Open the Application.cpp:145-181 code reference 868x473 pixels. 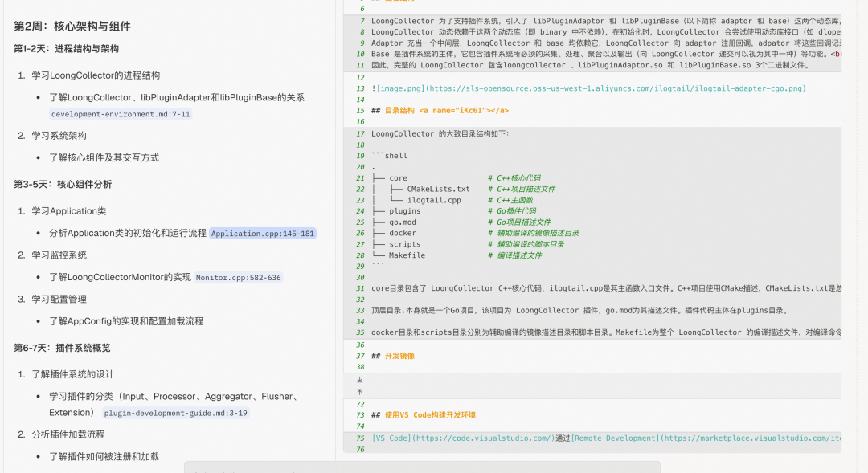[263, 234]
